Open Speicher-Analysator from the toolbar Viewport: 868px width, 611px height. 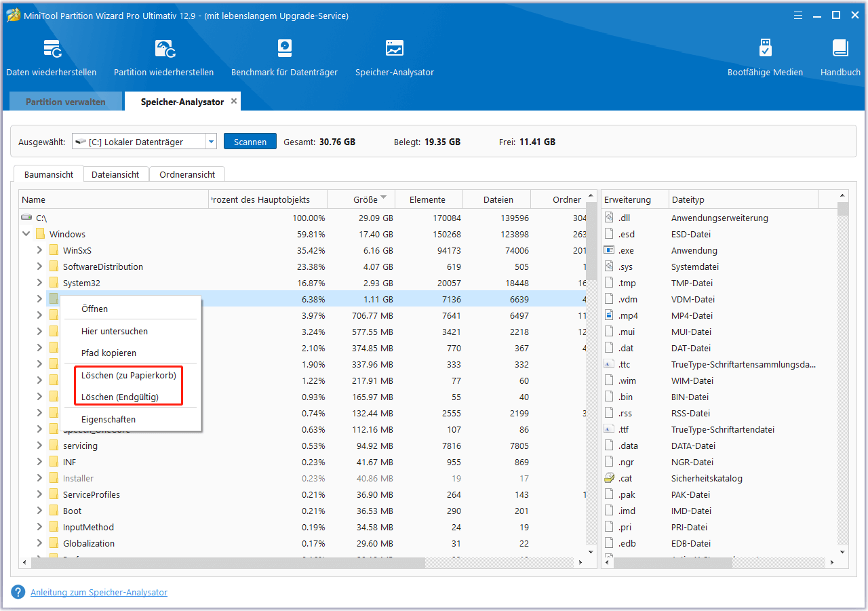pyautogui.click(x=395, y=58)
